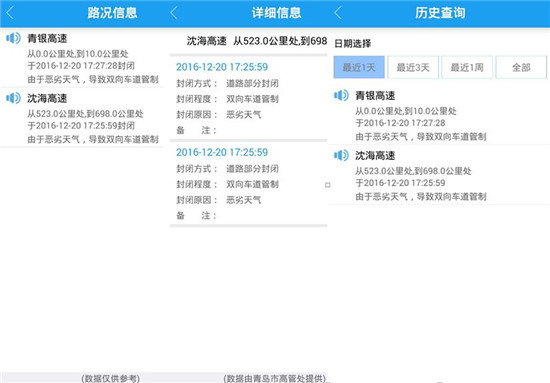Tap speaker icon beside 青银高速 in history
The width and height of the screenshot is (550, 383).
341,95
